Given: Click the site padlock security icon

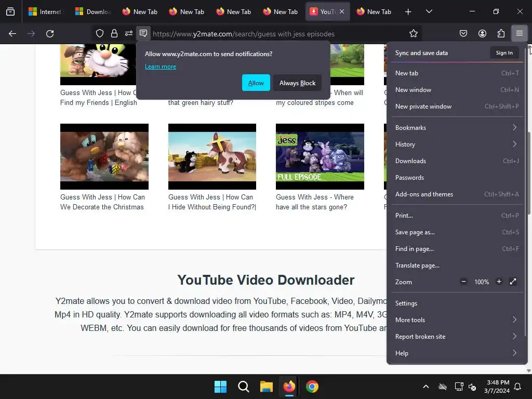Looking at the screenshot, I should (114, 34).
